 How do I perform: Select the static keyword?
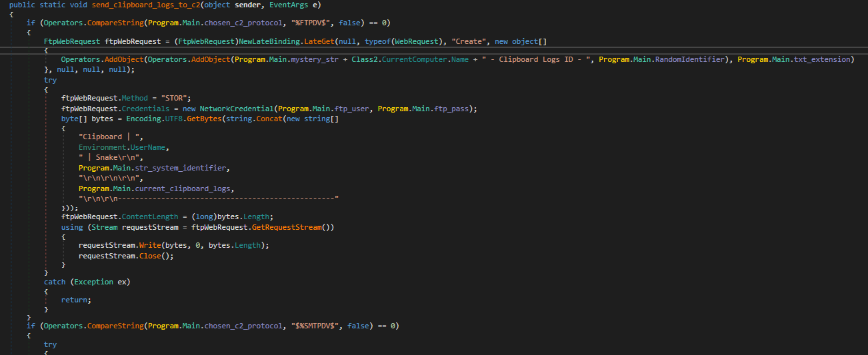coord(53,4)
